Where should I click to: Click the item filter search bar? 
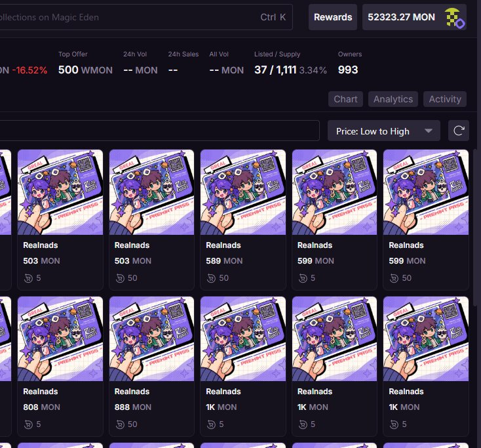159,131
